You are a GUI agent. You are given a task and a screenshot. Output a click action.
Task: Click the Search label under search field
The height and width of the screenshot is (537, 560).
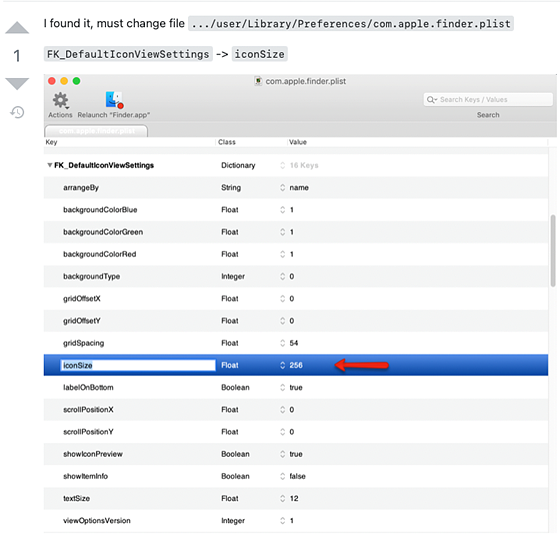[x=488, y=115]
